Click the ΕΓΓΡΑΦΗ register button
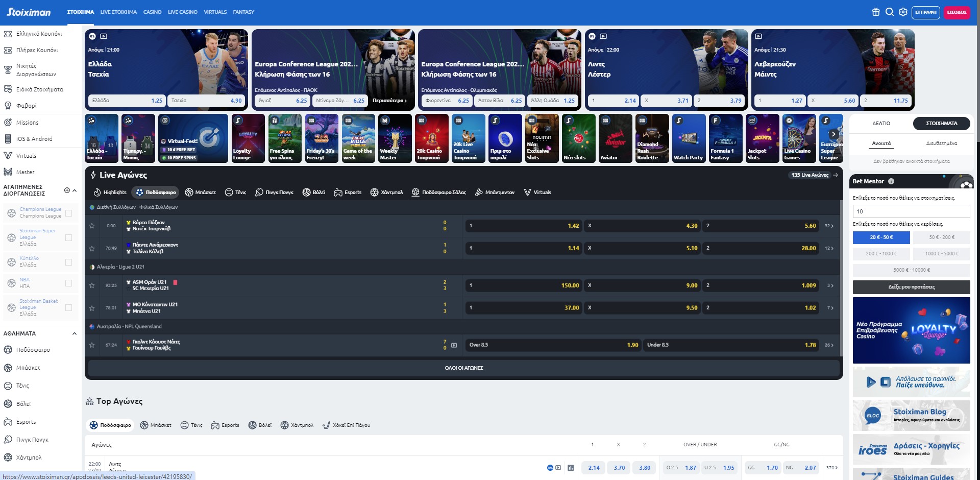980x480 pixels. (925, 12)
